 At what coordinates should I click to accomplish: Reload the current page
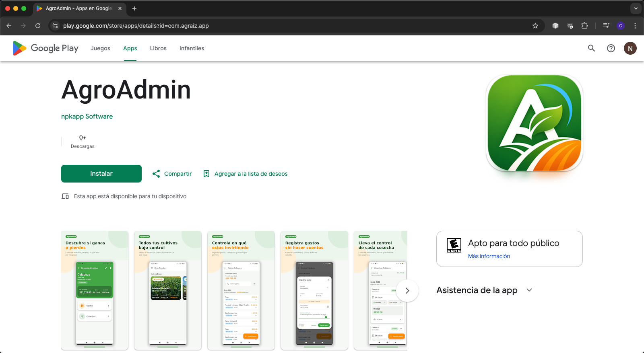click(x=38, y=26)
